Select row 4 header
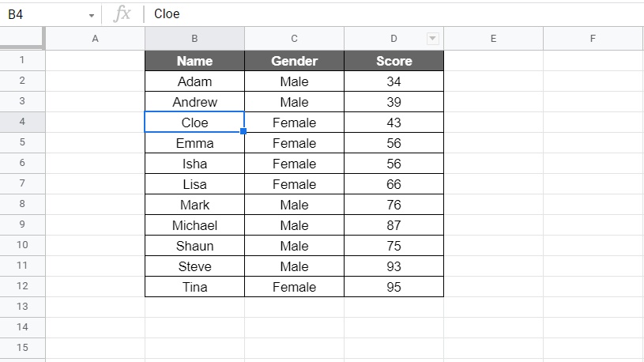This screenshot has height=362, width=644. (x=22, y=122)
